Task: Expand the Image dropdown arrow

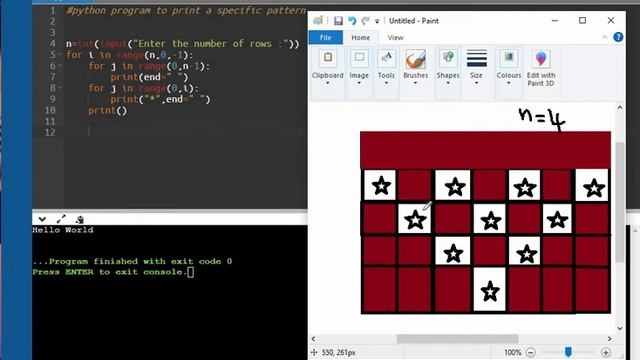Action: pos(359,83)
